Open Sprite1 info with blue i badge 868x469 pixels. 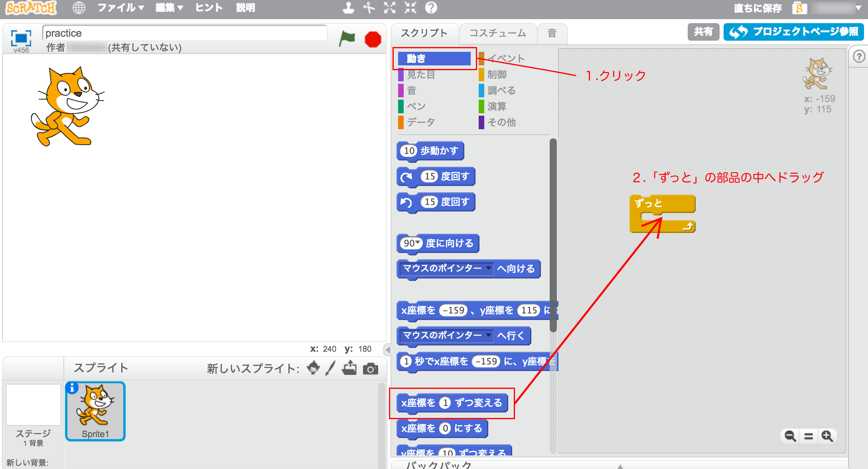click(72, 388)
